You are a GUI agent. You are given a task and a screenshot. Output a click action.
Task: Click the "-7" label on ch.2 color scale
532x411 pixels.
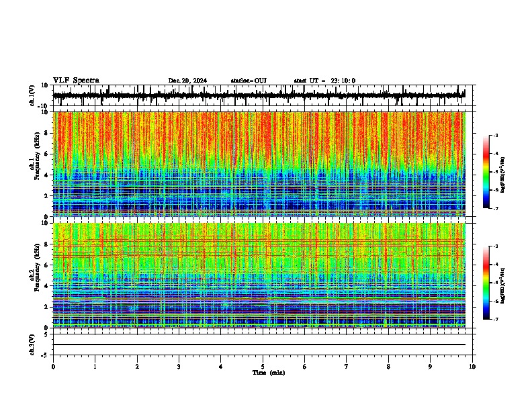pyautogui.click(x=495, y=319)
